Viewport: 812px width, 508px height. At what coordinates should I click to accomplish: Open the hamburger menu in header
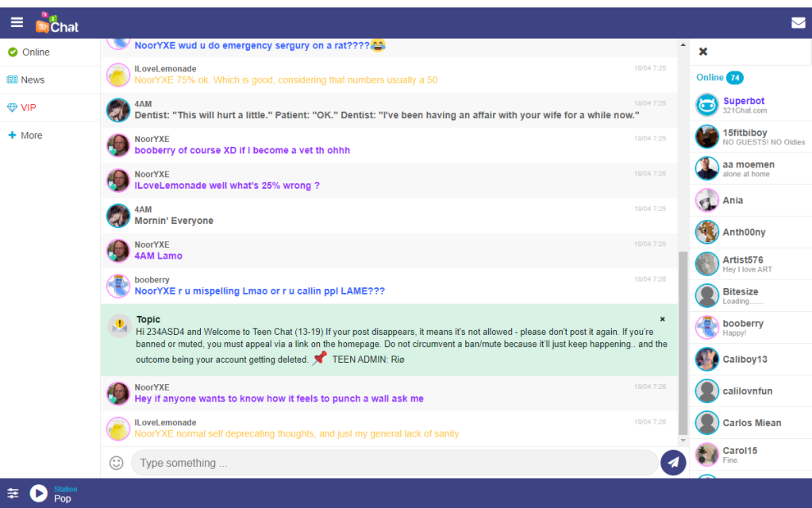click(17, 22)
